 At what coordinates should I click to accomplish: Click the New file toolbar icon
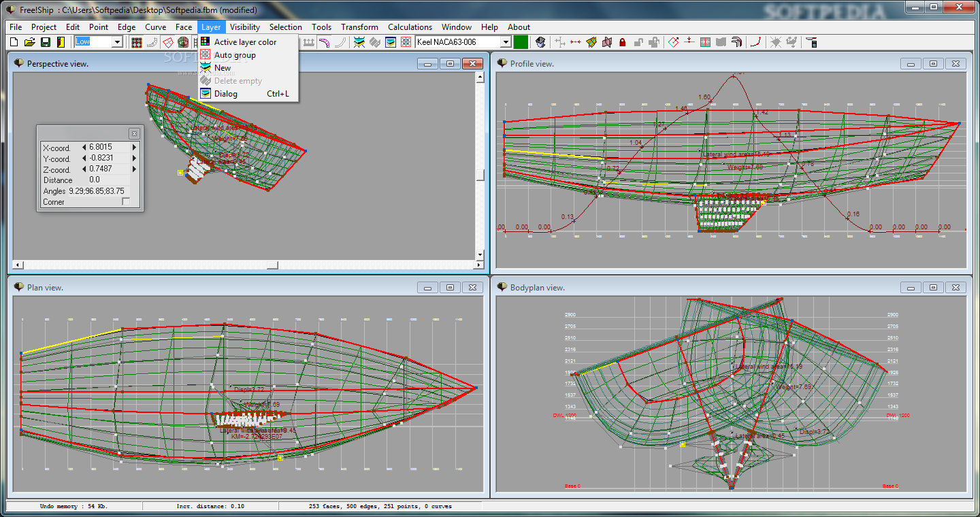(x=14, y=42)
